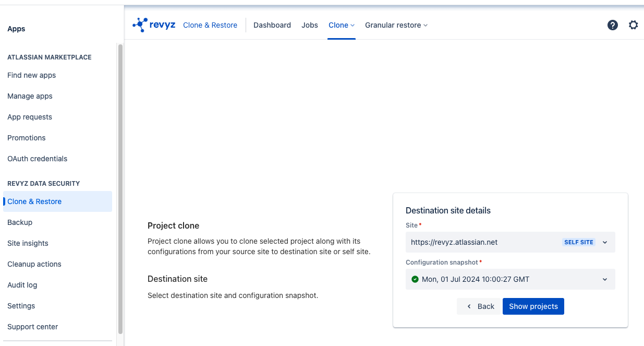Open the Configuration snapshot dropdown
The height and width of the screenshot is (346, 644).
click(x=510, y=279)
